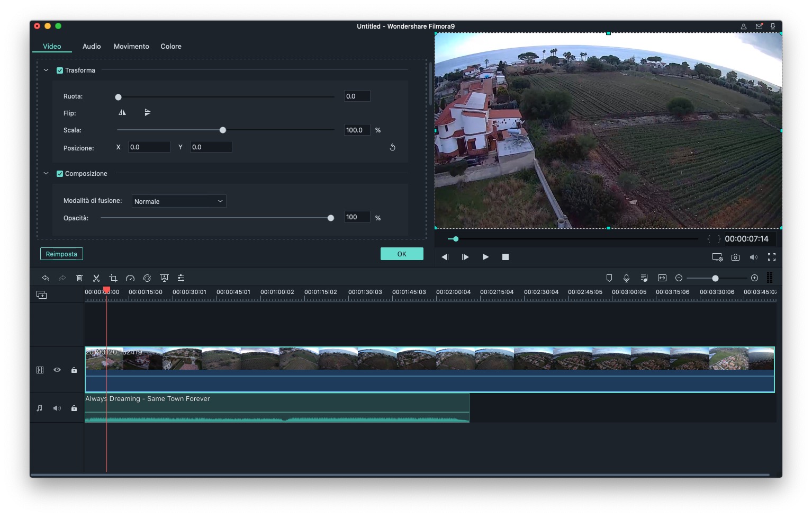Screen dimensions: 812x517
Task: Open the audio mixer icon
Action: [644, 278]
